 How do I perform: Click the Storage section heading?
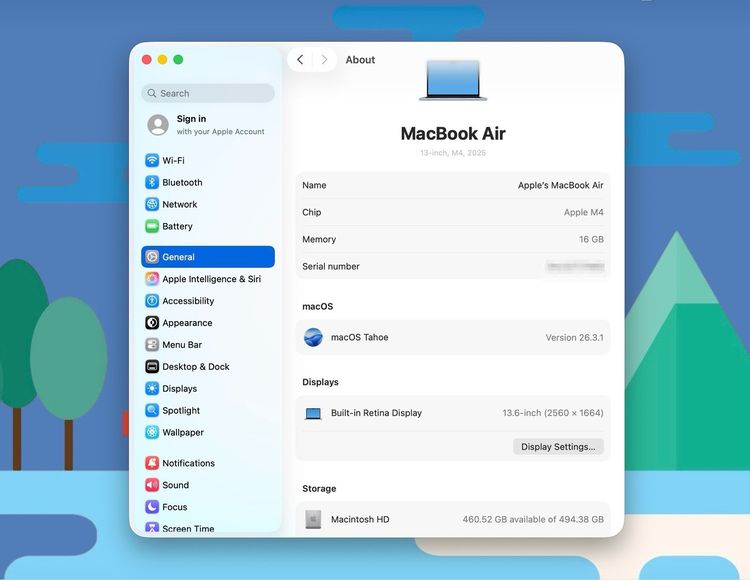point(319,489)
